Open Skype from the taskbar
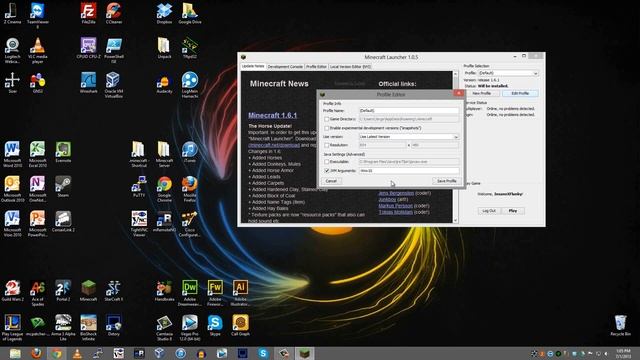 (263, 353)
